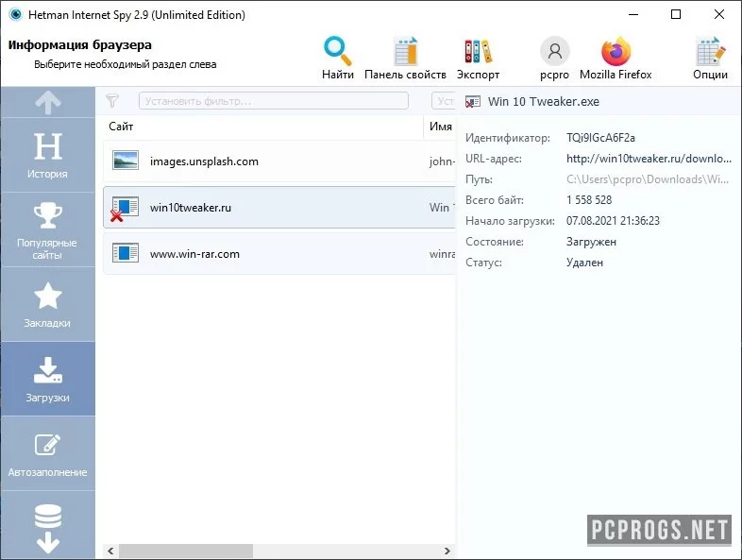Open the История history section
The height and width of the screenshot is (560, 742).
48,155
